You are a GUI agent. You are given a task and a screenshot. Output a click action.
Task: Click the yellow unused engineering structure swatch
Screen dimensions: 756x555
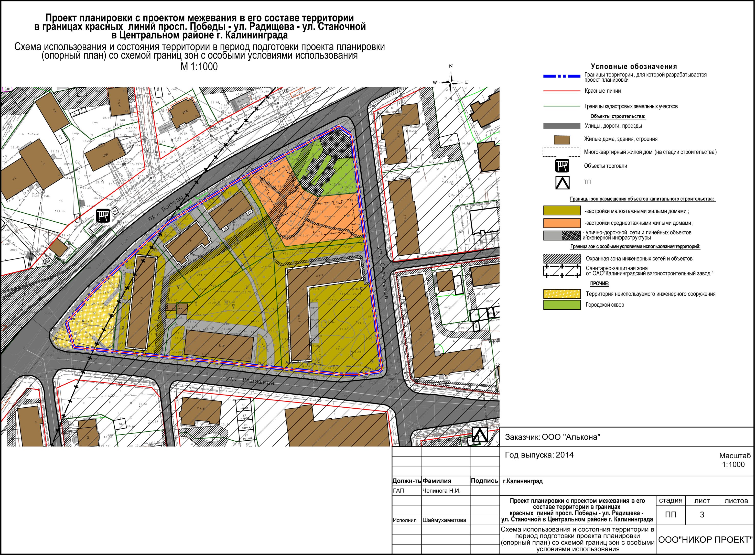[562, 294]
